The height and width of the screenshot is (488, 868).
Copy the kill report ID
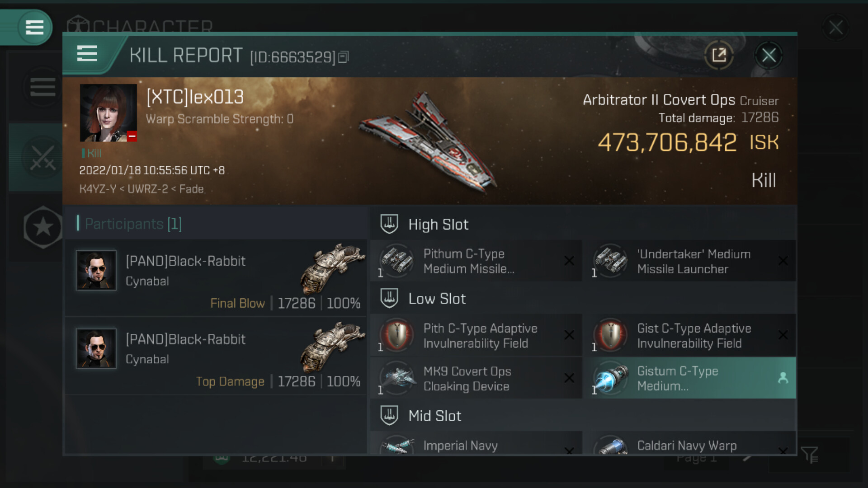[x=344, y=57]
